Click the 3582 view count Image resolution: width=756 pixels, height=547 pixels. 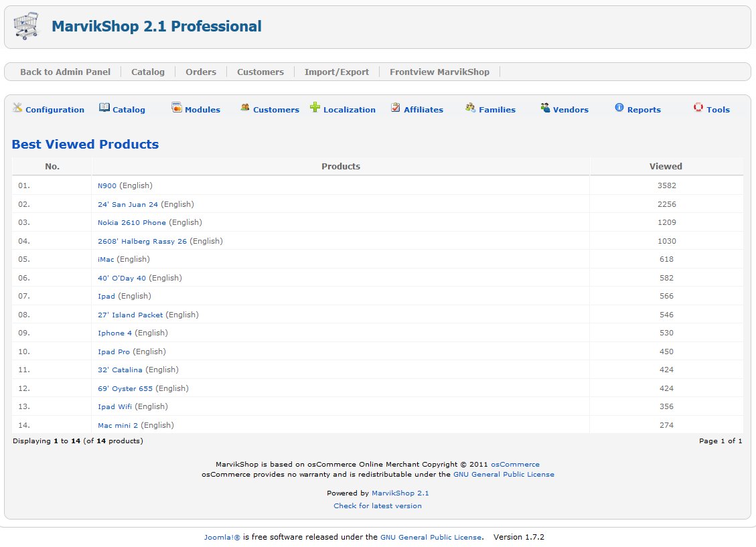tap(667, 186)
